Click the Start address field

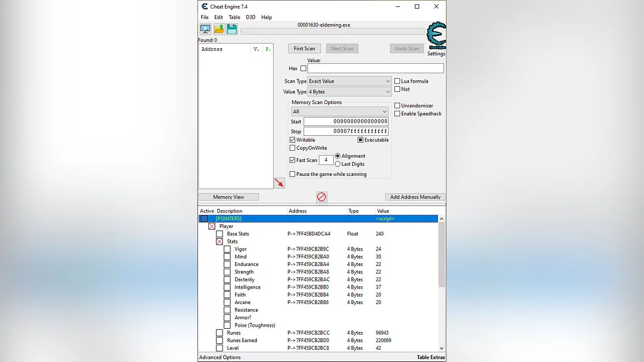coord(346,122)
